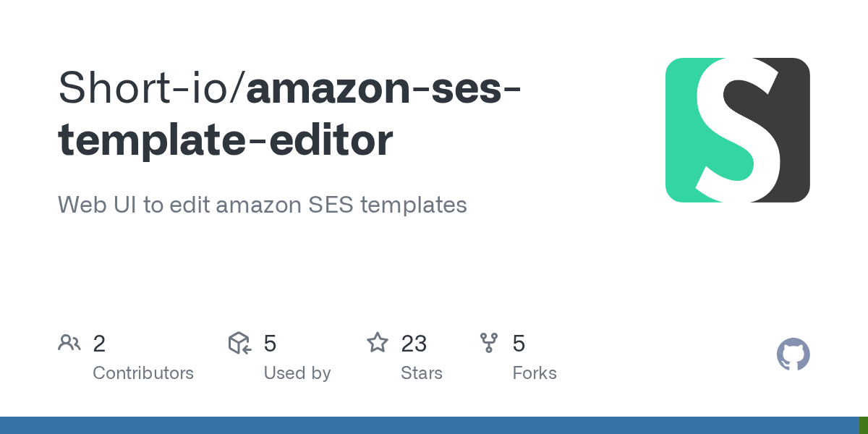
Task: Click the Stars star icon
Action: pyautogui.click(x=378, y=343)
